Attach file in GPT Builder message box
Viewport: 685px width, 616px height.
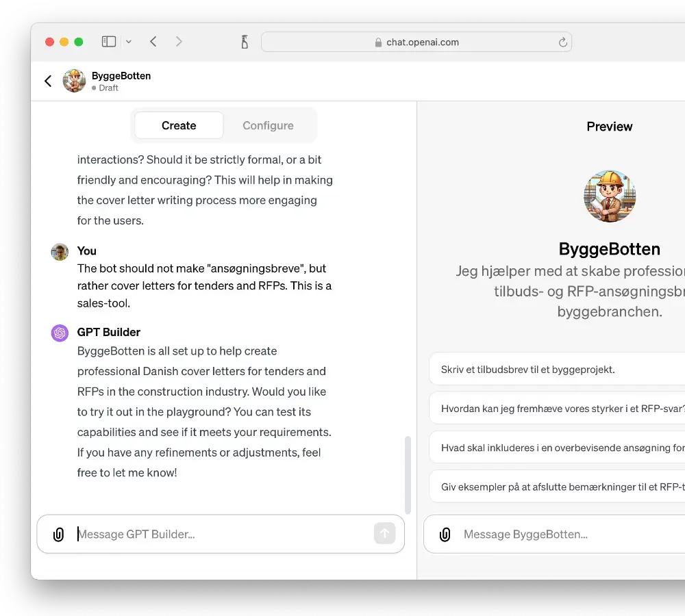pyautogui.click(x=58, y=534)
